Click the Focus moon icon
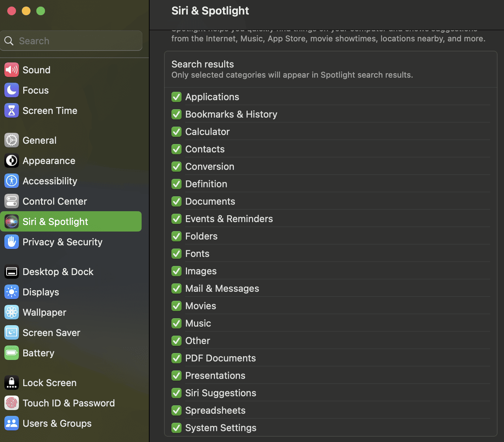Image resolution: width=504 pixels, height=442 pixels. pyautogui.click(x=12, y=90)
